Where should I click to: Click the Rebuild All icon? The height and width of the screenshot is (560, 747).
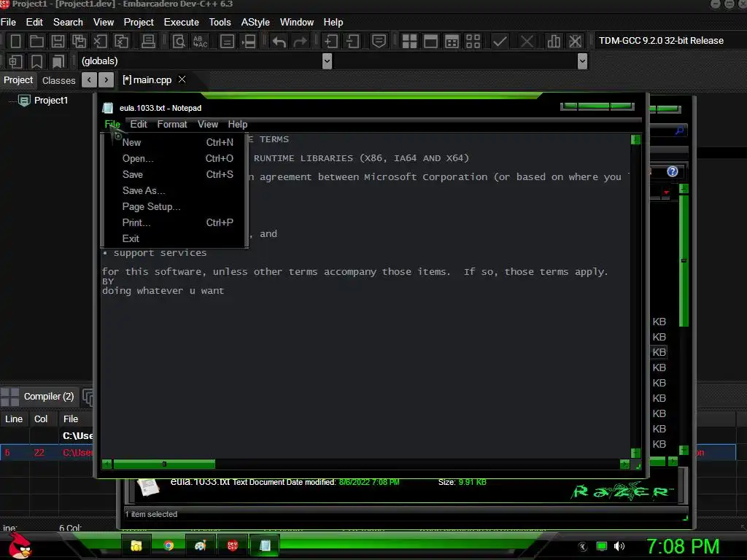(473, 41)
